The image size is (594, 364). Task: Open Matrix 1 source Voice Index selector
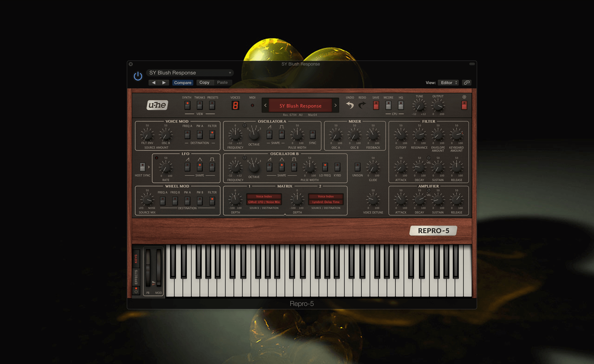coord(264,196)
